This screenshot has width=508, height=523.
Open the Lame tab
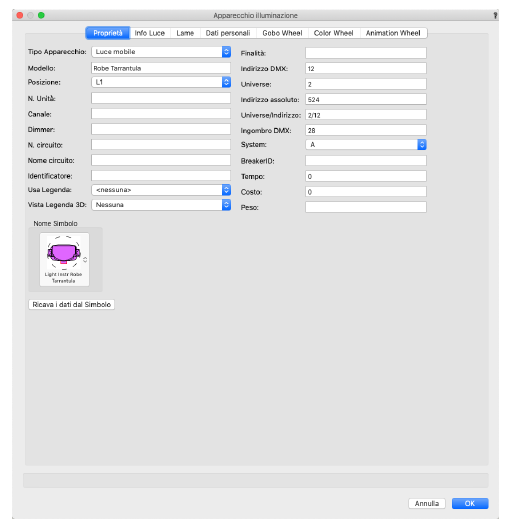[x=185, y=33]
